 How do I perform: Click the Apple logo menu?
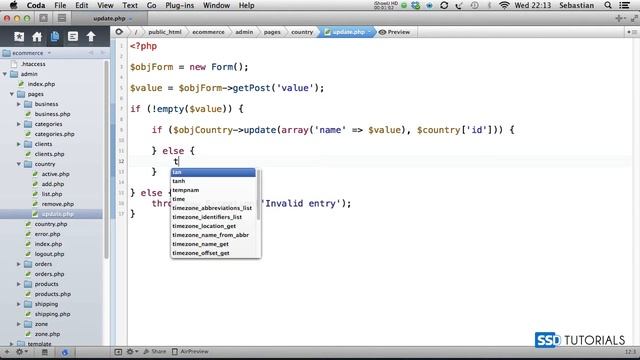13,5
